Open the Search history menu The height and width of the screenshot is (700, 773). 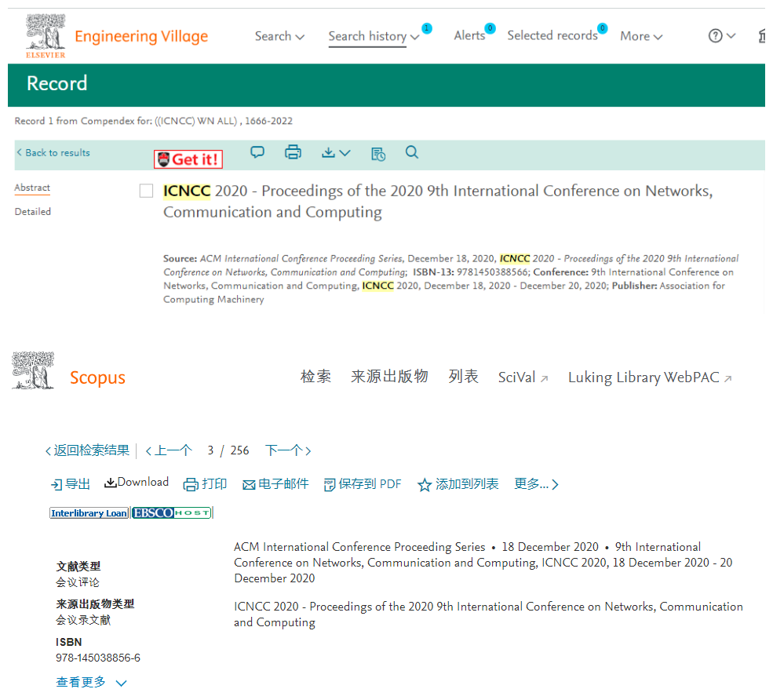click(374, 36)
